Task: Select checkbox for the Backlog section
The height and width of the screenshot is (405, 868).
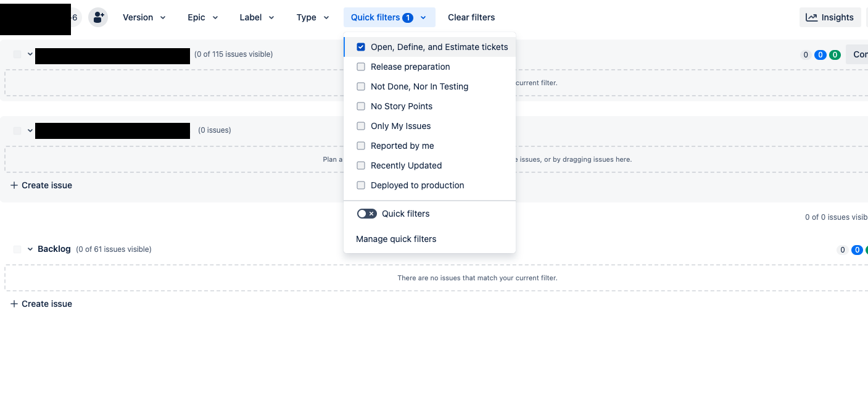Action: pyautogui.click(x=17, y=249)
